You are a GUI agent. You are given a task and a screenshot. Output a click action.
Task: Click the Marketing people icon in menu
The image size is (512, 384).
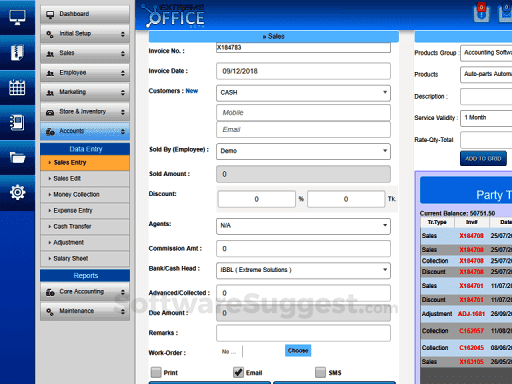50,93
